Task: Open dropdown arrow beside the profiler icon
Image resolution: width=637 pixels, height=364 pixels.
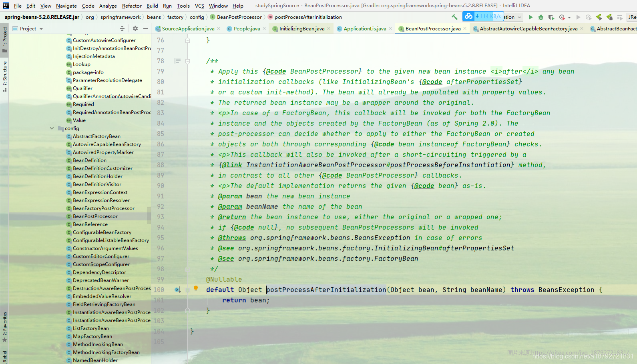Action: pyautogui.click(x=569, y=18)
